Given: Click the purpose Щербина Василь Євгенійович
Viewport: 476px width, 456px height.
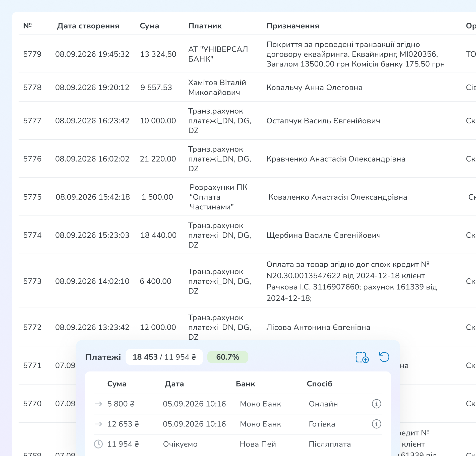Looking at the screenshot, I should pyautogui.click(x=324, y=235).
